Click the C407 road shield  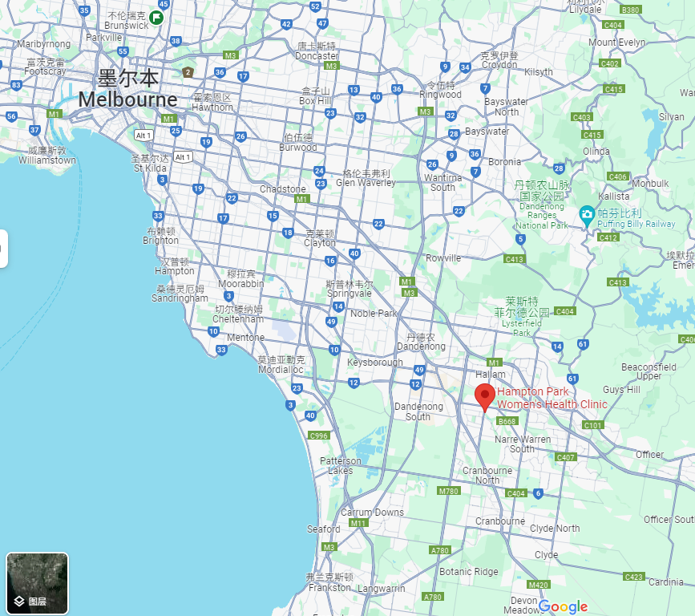tap(566, 457)
